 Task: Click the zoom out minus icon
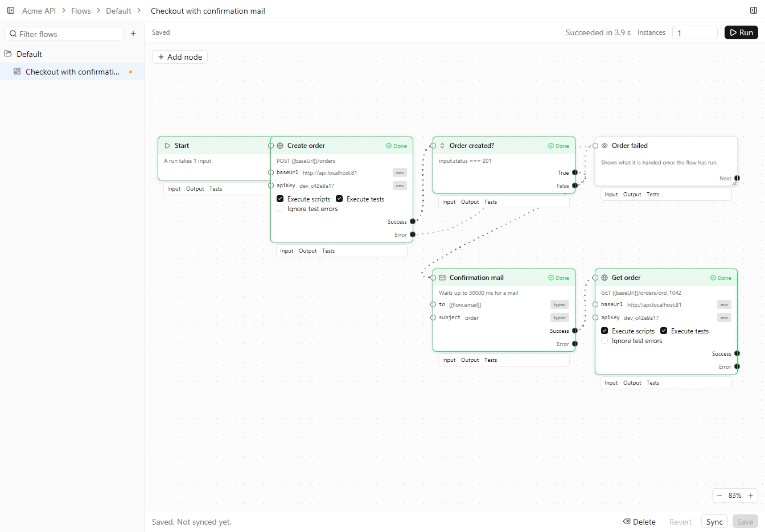[x=719, y=496]
